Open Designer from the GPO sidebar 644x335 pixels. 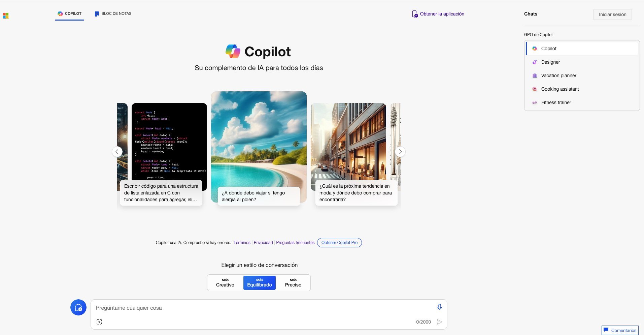click(550, 62)
